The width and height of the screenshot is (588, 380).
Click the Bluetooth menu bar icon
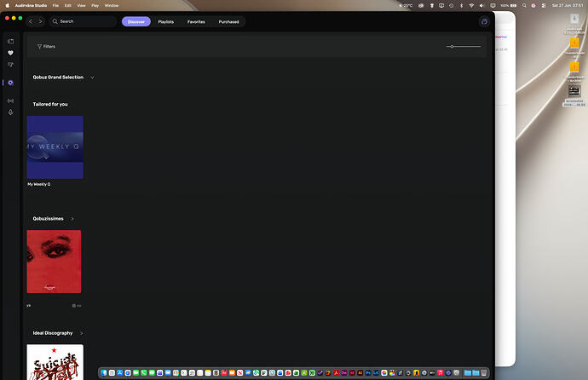[x=462, y=6]
